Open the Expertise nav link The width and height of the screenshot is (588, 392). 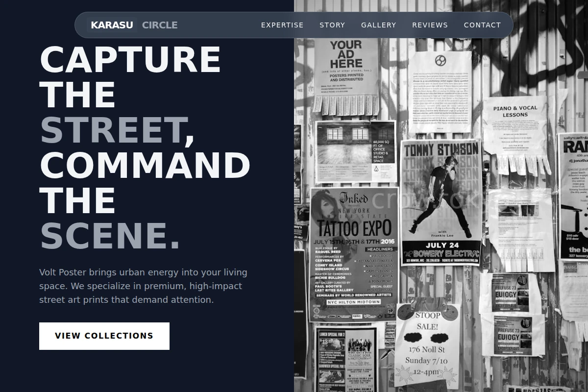(x=282, y=25)
